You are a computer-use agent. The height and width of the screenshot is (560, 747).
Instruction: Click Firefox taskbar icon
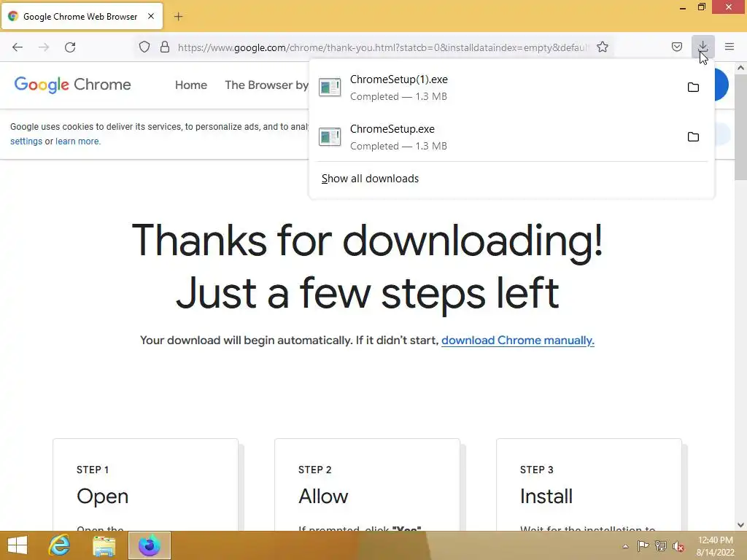(x=149, y=545)
